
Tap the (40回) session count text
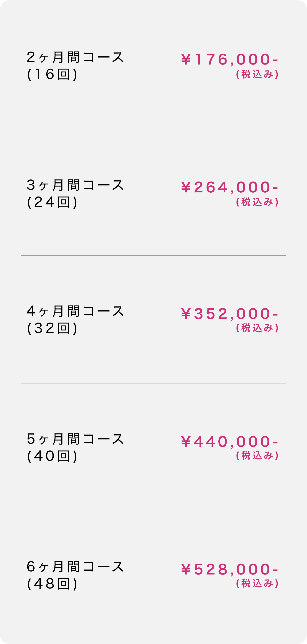(52, 456)
